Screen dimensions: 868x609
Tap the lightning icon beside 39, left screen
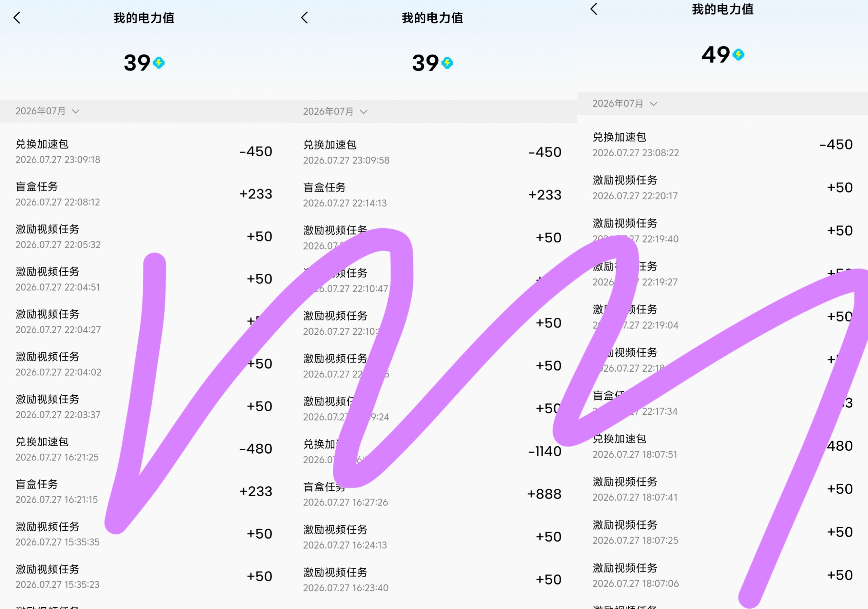[x=159, y=63]
